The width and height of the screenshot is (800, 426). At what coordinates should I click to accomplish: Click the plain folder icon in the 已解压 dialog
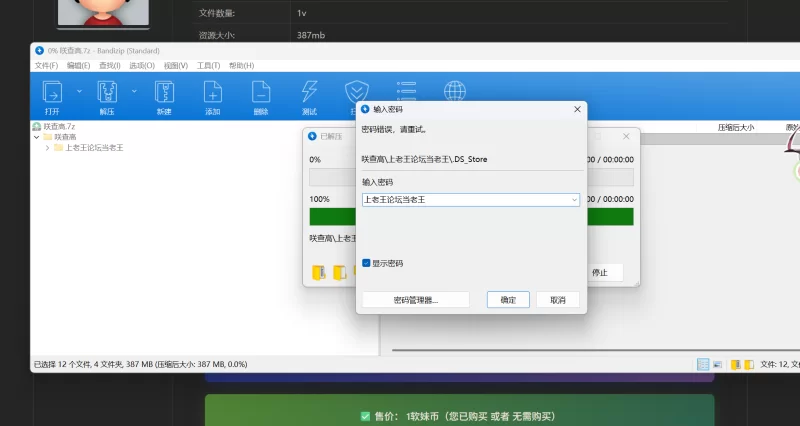tap(339, 272)
